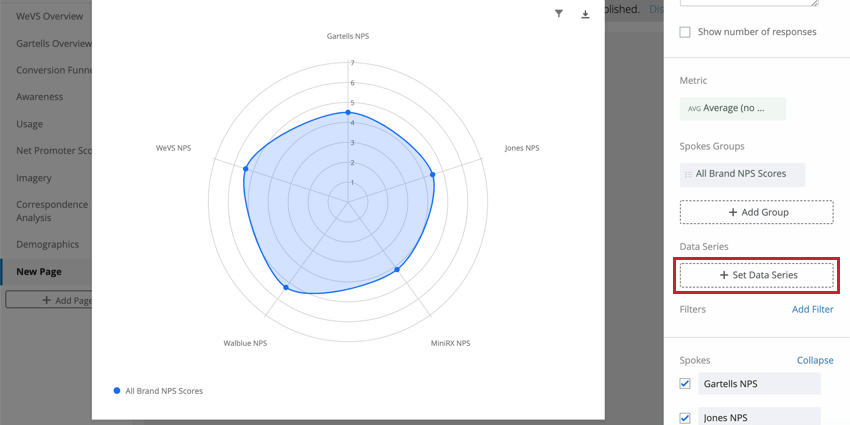Click the Jones NPS spoke name field
850x425 pixels.
point(759,417)
